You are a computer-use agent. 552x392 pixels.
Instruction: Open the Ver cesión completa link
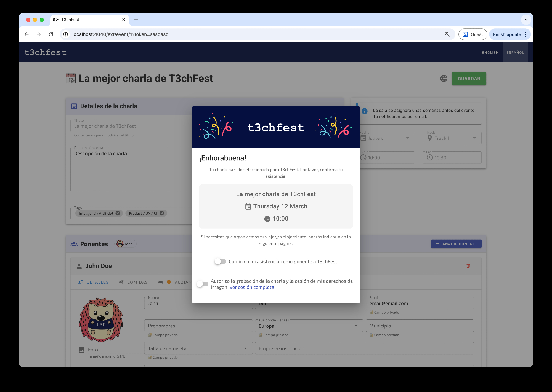point(252,287)
